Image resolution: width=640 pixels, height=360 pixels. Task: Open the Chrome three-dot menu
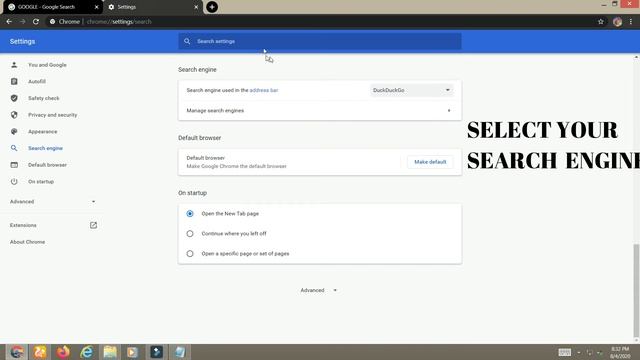point(631,22)
